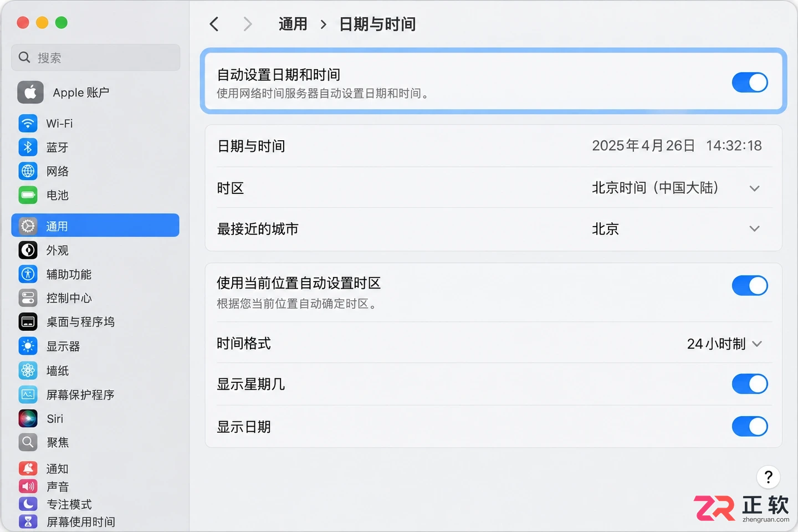Go back with the left chevron
798x532 pixels.
click(x=214, y=24)
